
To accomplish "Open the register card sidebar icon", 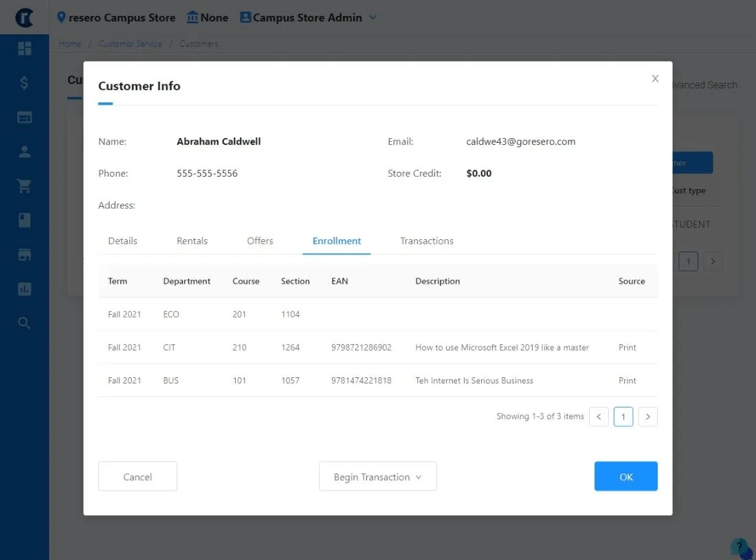I will (x=24, y=117).
